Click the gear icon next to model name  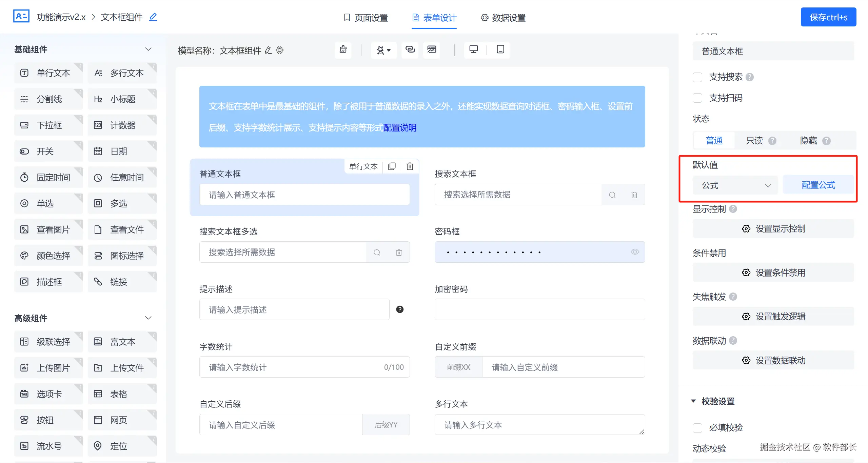tap(280, 51)
